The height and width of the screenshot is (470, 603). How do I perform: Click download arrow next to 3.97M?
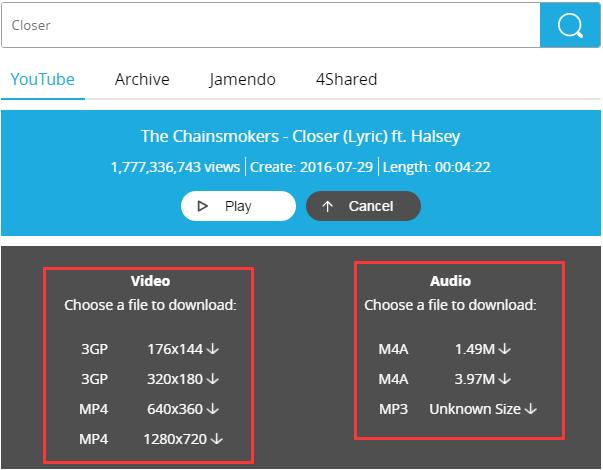pos(505,379)
